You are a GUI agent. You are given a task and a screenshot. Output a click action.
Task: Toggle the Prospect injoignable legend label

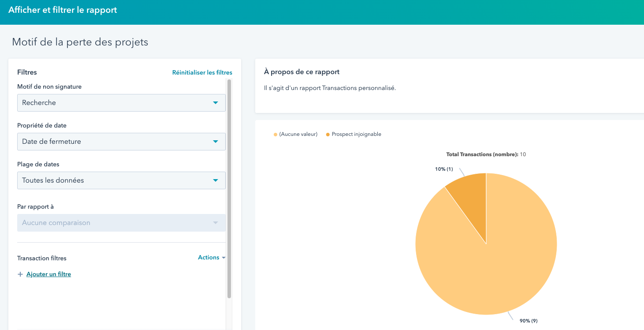pos(356,134)
